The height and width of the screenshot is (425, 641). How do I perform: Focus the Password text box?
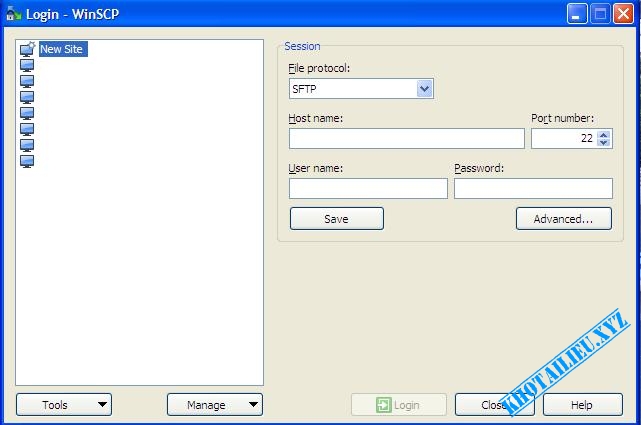[x=533, y=189]
